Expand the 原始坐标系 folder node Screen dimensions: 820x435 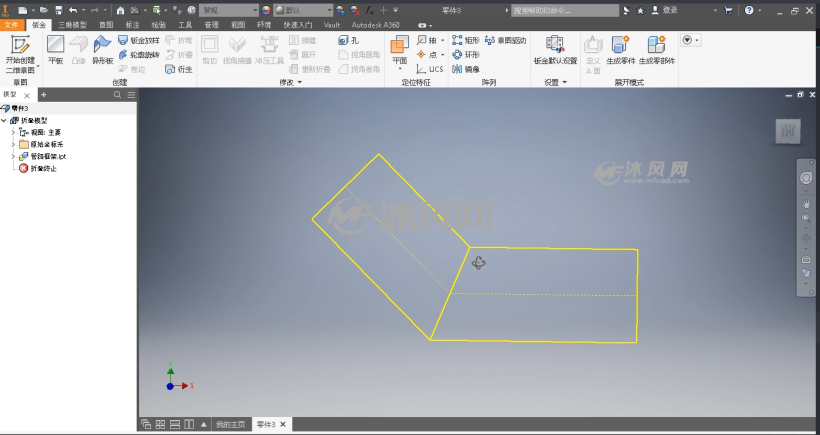(x=14, y=144)
